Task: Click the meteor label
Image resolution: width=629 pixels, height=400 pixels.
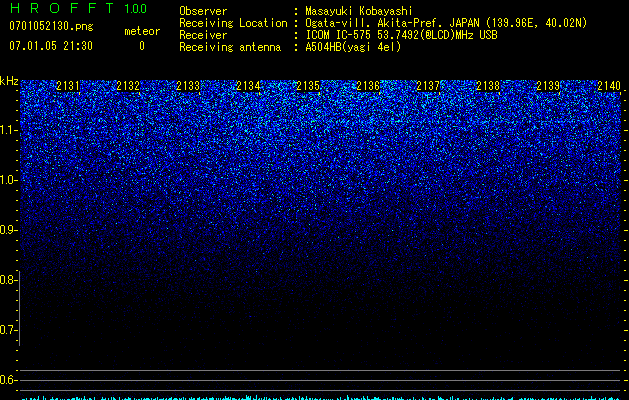Action: pyautogui.click(x=142, y=31)
